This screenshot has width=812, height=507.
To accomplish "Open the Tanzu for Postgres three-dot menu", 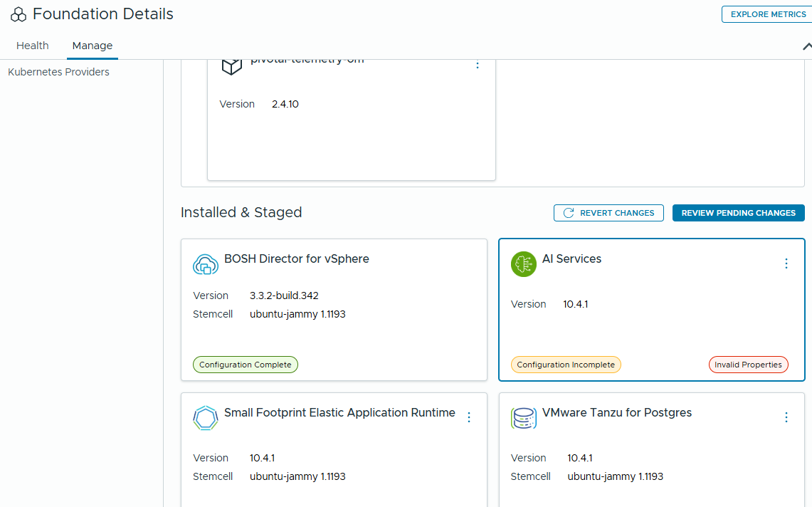I will click(x=786, y=417).
